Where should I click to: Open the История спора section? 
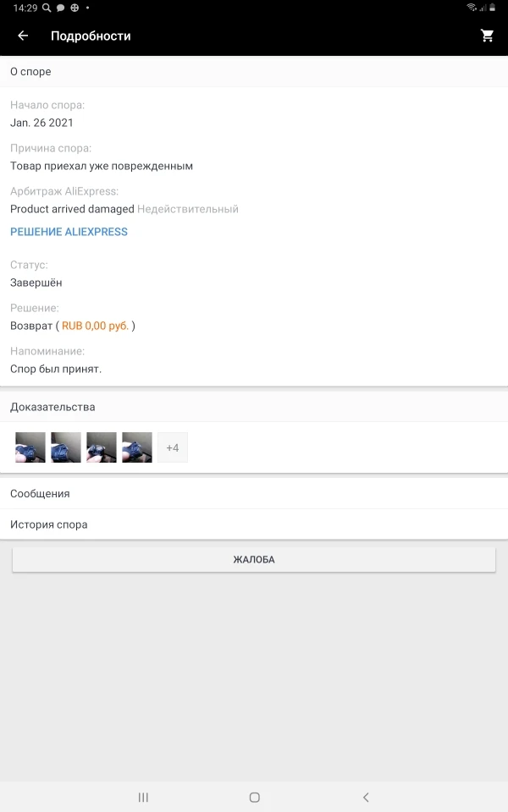254,524
